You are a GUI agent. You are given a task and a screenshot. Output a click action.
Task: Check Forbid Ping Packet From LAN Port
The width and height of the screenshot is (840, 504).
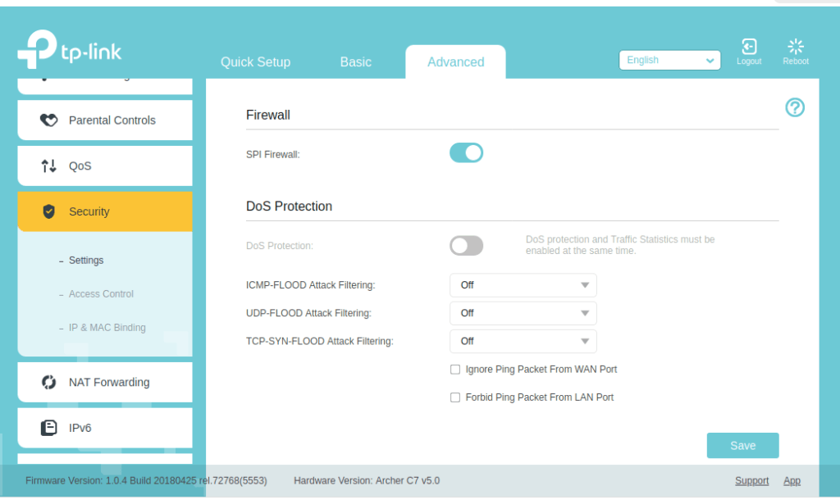(x=454, y=397)
